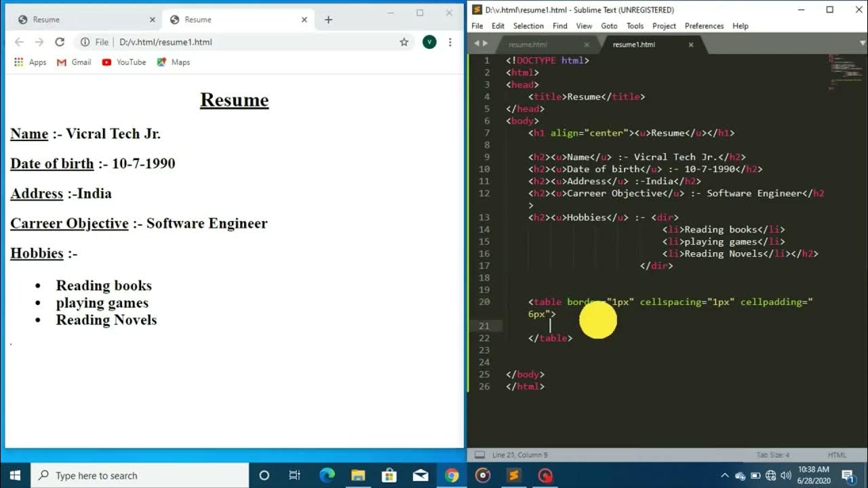Open Help menu in Sublime Text
Image resolution: width=868 pixels, height=488 pixels.
point(741,26)
